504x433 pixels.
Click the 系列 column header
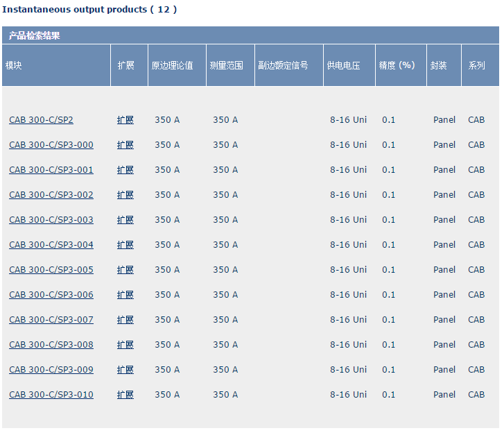(476, 65)
